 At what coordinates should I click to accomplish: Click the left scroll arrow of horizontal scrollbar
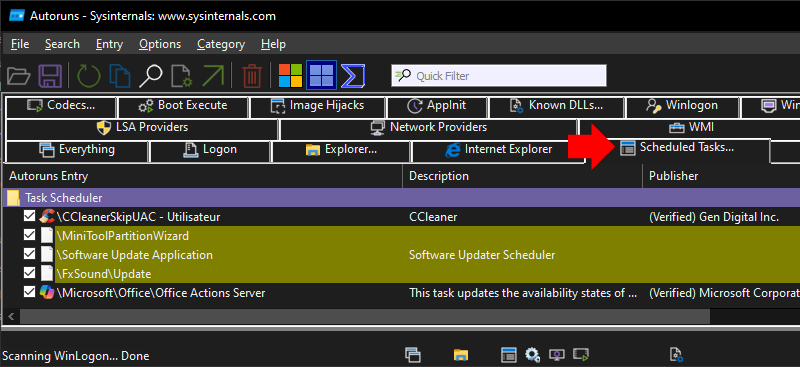click(x=10, y=316)
